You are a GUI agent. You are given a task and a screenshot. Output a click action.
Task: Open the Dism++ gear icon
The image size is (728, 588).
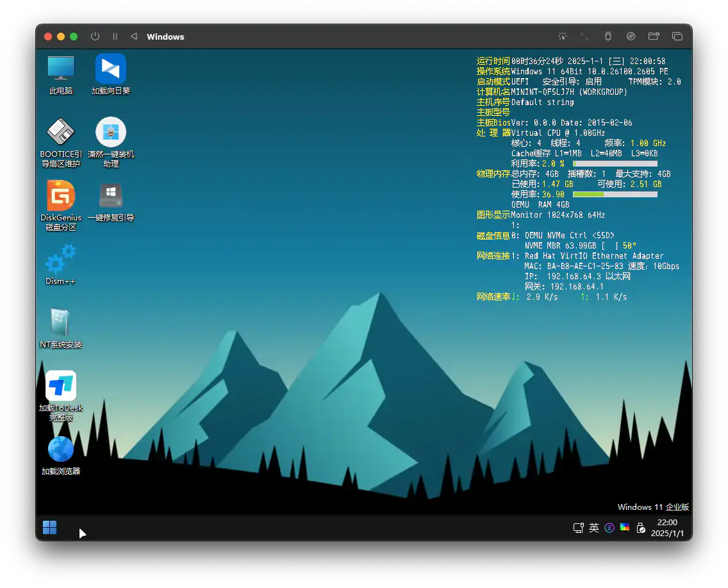tap(61, 259)
